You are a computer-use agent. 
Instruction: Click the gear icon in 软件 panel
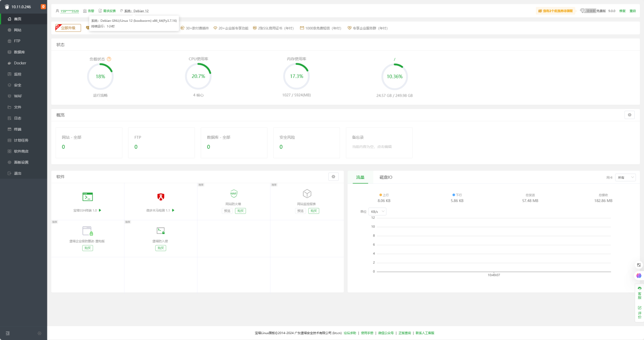(x=333, y=177)
